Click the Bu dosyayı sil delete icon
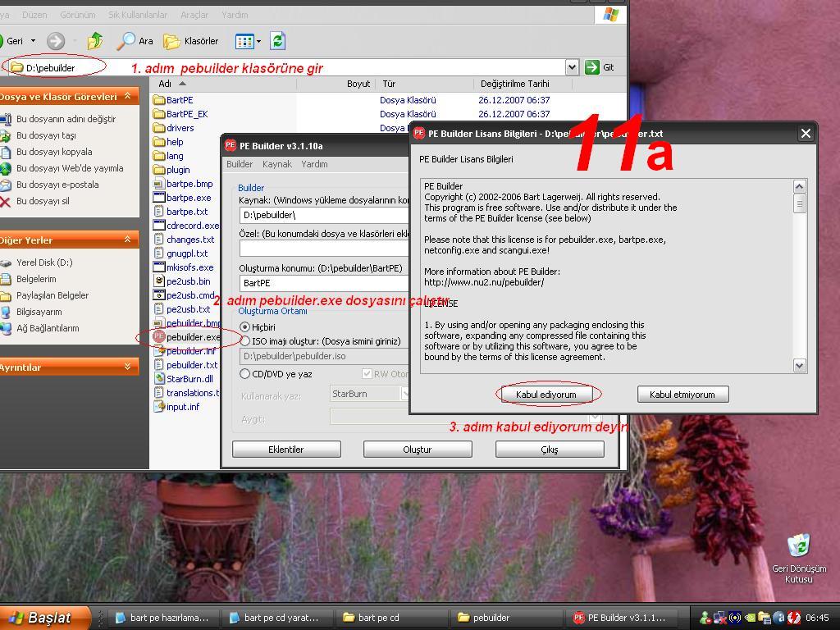This screenshot has height=630, width=840. click(6, 202)
